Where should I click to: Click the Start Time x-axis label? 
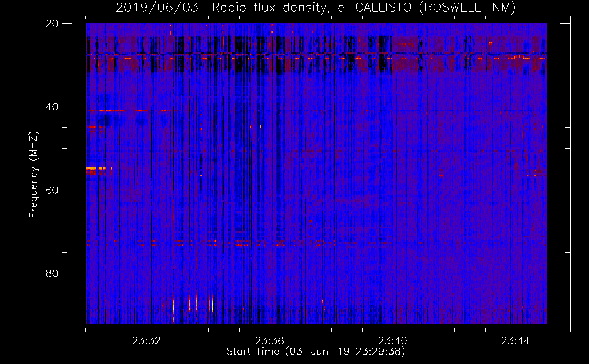[315, 352]
